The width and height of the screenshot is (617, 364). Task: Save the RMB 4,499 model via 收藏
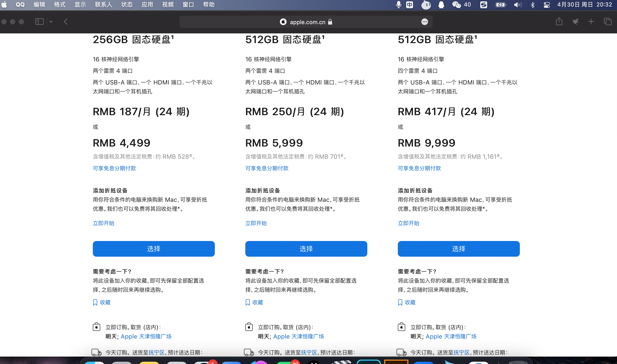click(102, 302)
